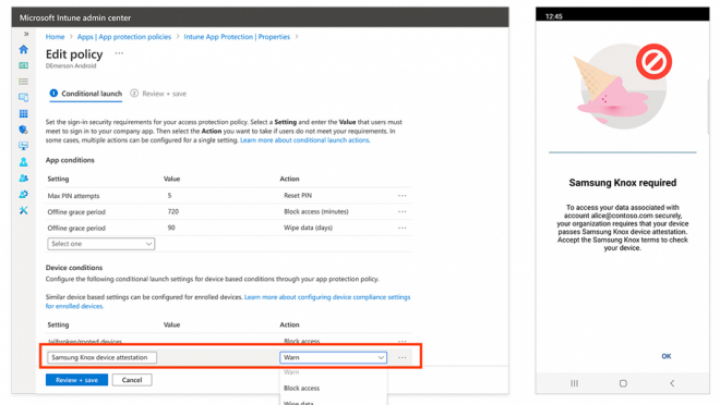
Task: Open Groups icon in sidebar
Action: coord(23,178)
